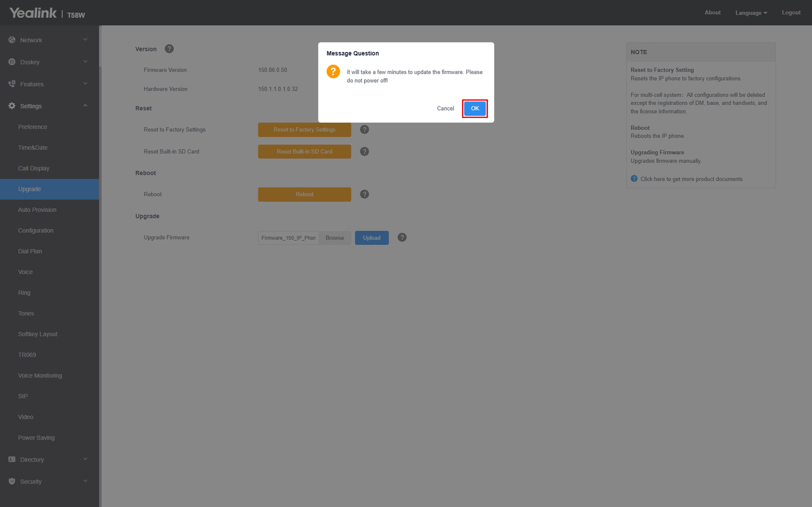The image size is (812, 507).
Task: Expand the Directory menu chevron
Action: pos(85,459)
